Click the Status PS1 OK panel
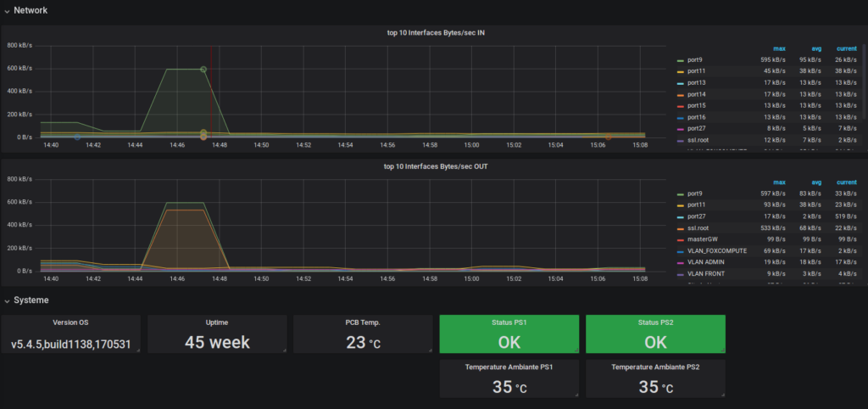 click(509, 334)
